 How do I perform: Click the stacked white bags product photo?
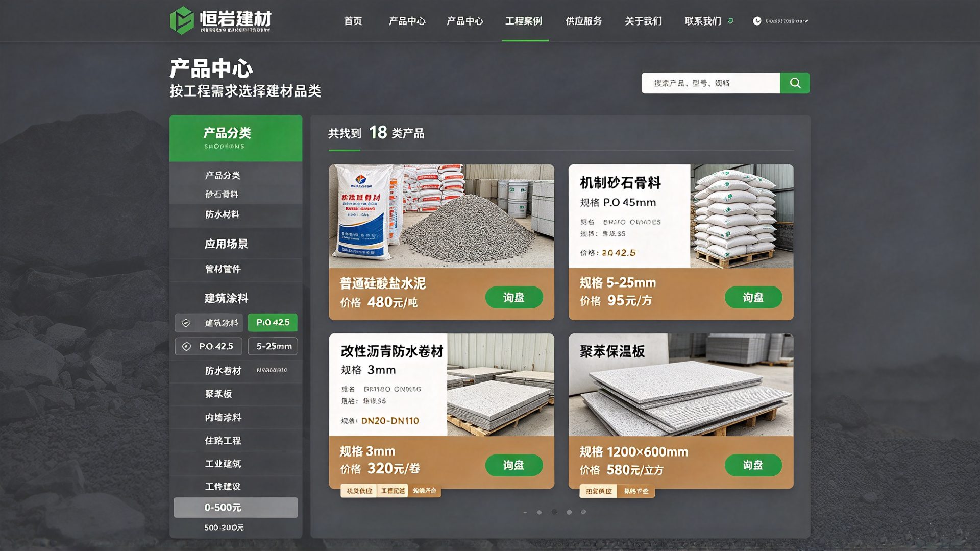(x=742, y=216)
